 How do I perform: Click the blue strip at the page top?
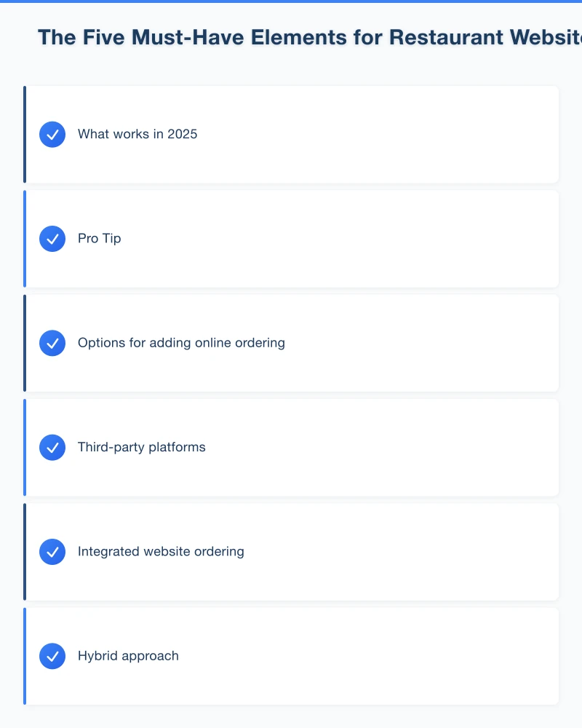pos(291,1)
